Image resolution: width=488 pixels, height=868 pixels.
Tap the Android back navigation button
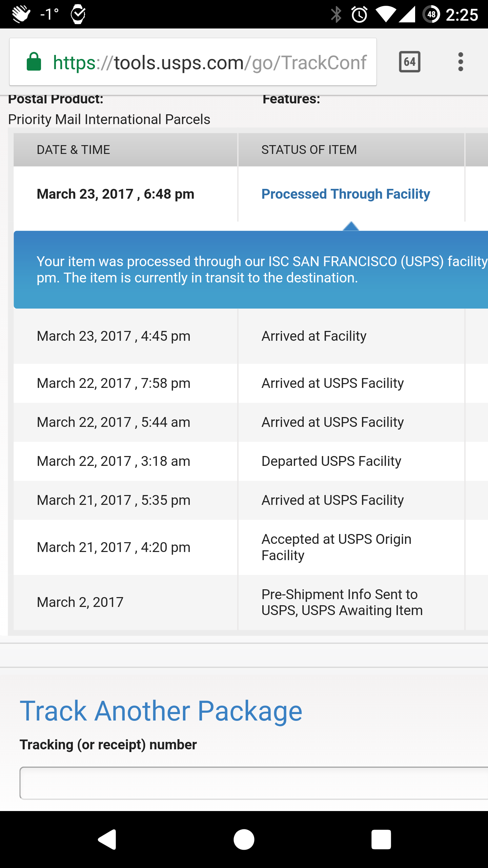pos(107,840)
